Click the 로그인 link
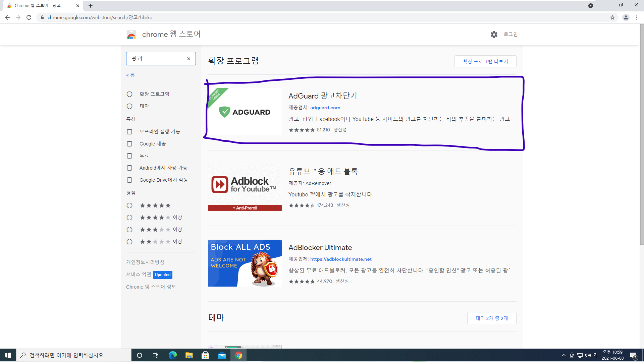Screen dimensions: 644x362 (511, 34)
